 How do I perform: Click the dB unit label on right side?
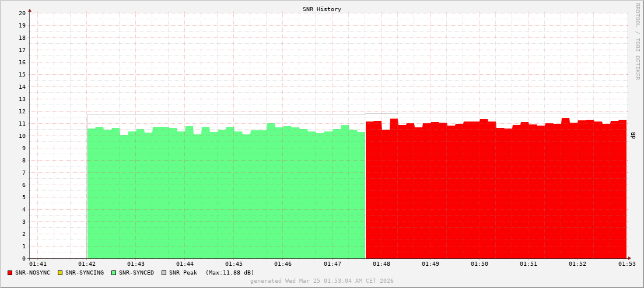pyautogui.click(x=633, y=136)
